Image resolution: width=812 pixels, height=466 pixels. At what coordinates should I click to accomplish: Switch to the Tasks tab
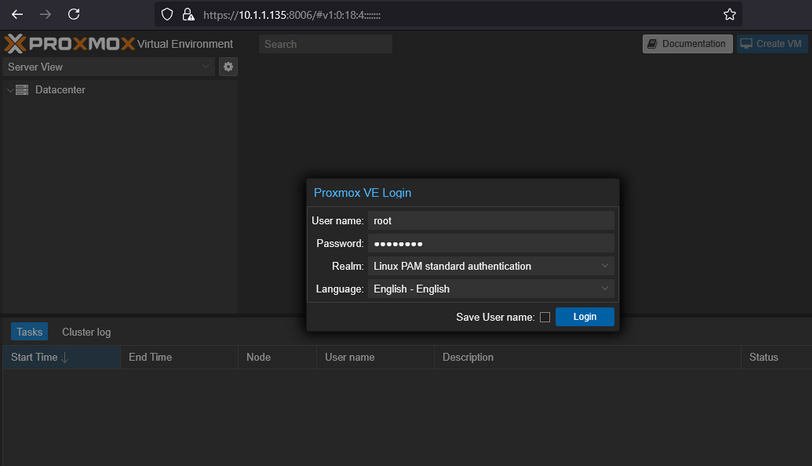click(x=30, y=332)
